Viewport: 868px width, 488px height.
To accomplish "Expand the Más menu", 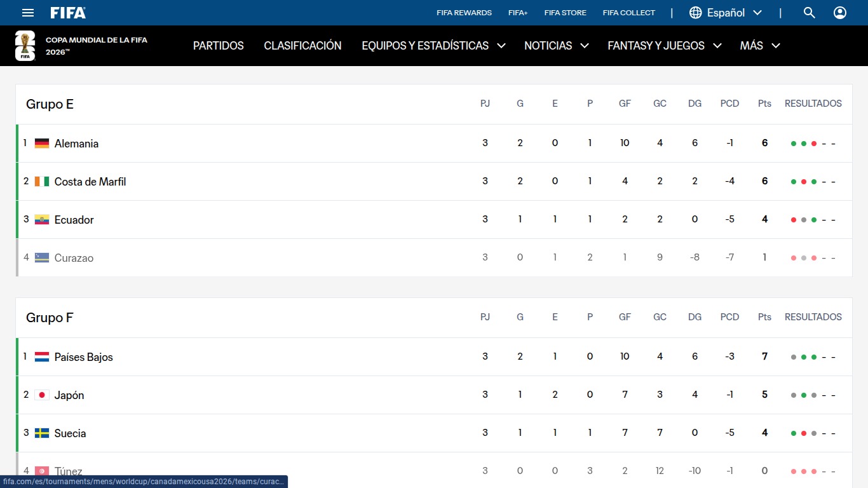I will [760, 46].
